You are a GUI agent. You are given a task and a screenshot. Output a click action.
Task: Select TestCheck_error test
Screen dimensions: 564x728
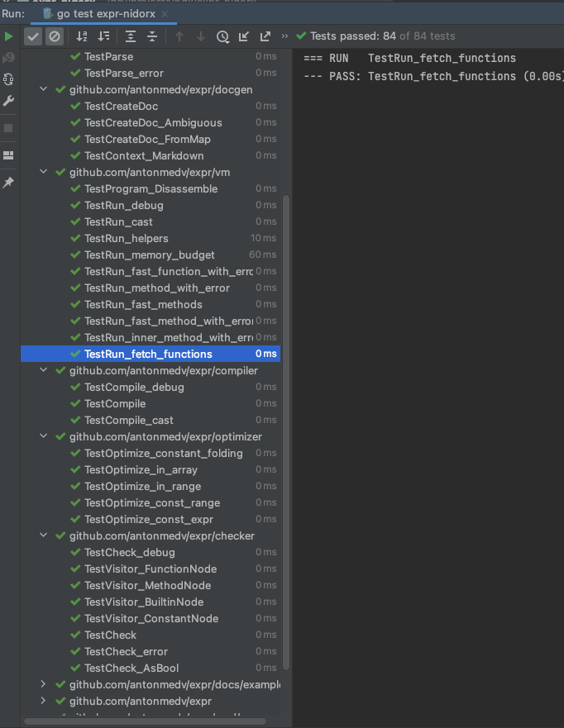click(x=151, y=651)
